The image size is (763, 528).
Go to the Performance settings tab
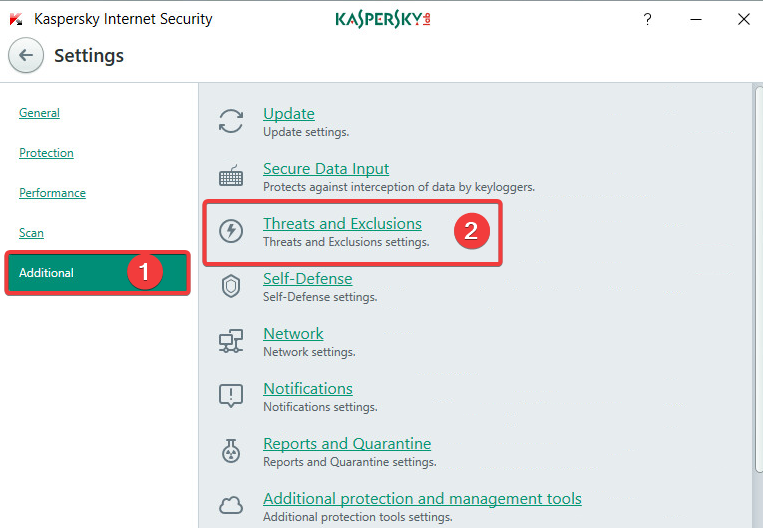click(52, 193)
